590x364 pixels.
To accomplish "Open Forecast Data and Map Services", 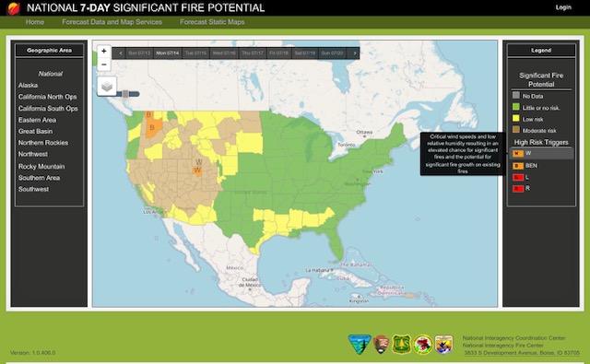I will pyautogui.click(x=112, y=22).
